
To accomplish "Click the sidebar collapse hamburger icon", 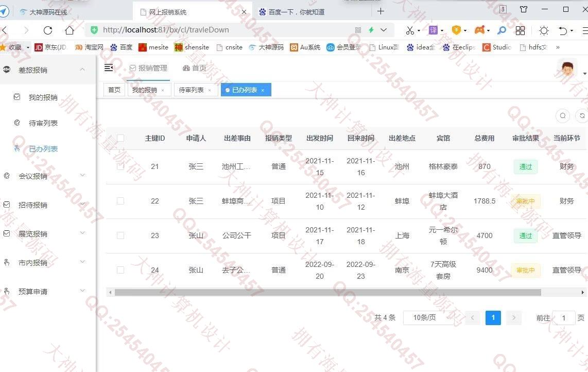I will pos(109,67).
